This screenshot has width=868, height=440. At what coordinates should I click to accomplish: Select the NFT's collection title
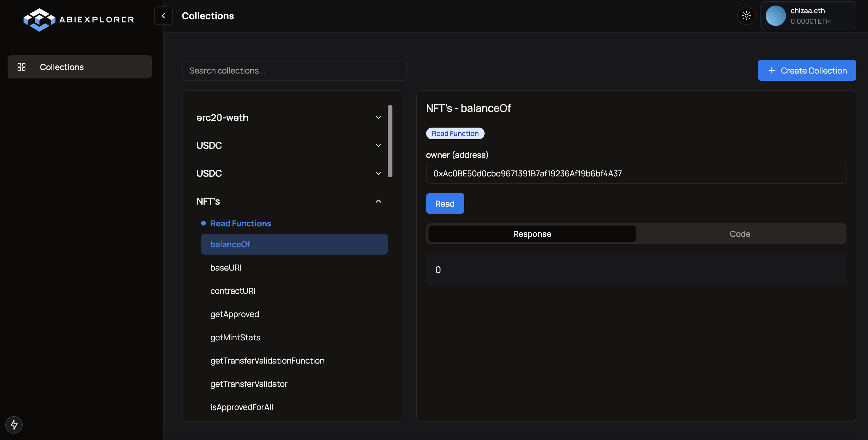click(208, 201)
